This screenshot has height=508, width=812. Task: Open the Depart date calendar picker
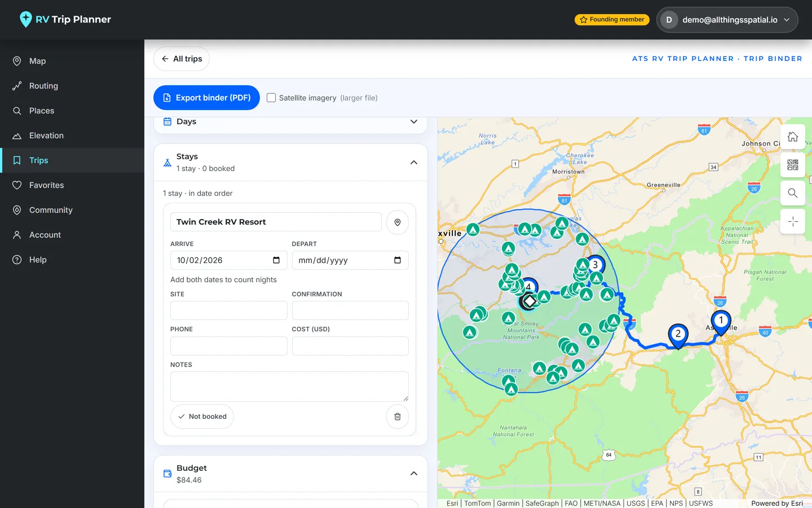(x=398, y=260)
